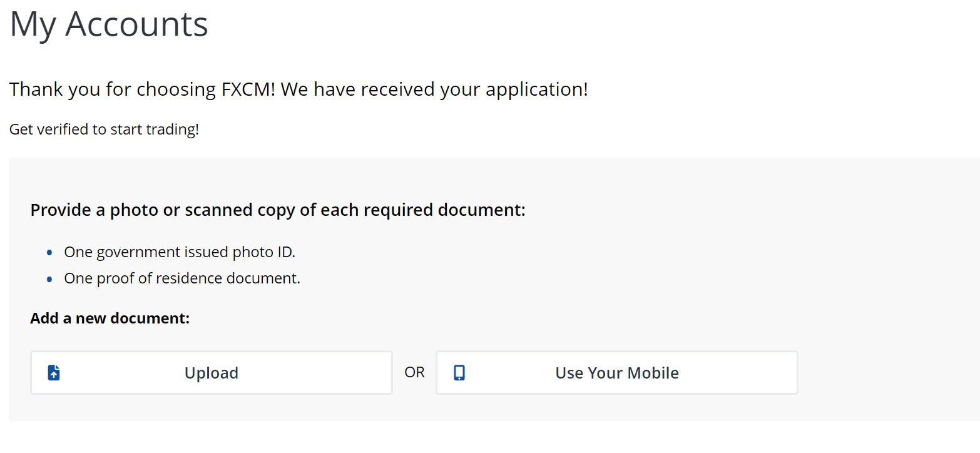Click the "Use Your Mobile" text label
The height and width of the screenshot is (453, 980).
(617, 373)
